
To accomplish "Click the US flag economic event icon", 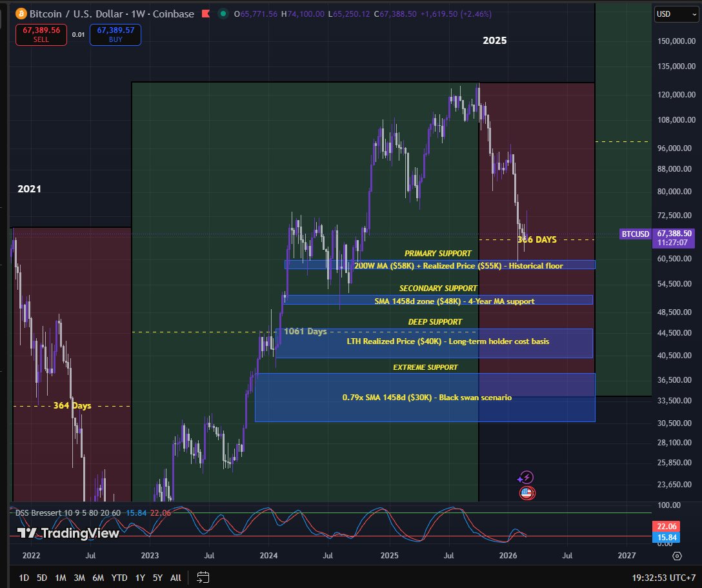I will coord(527,493).
